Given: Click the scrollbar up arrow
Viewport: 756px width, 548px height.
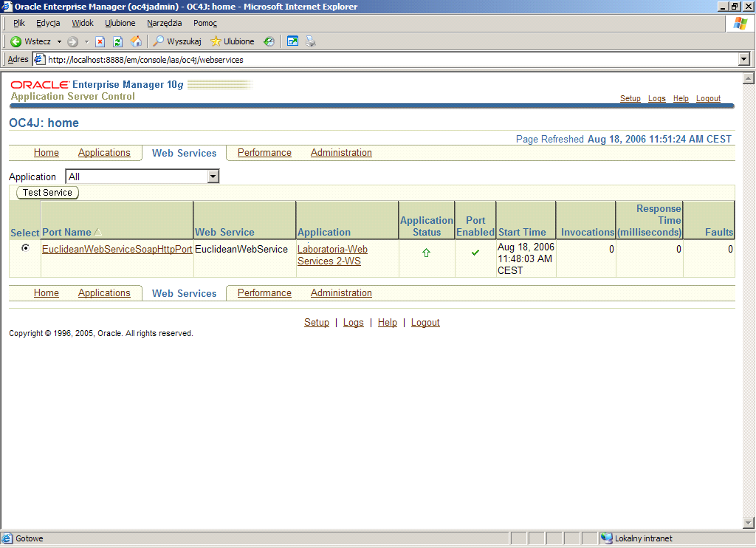Looking at the screenshot, I should (x=749, y=78).
